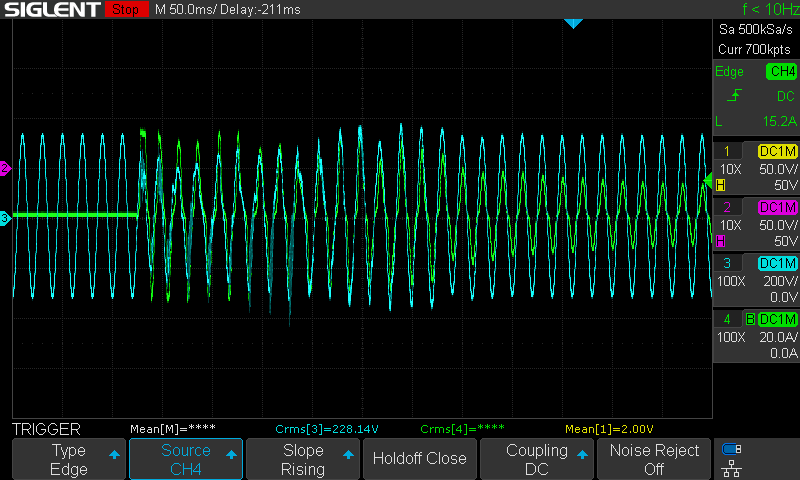Open the Coupling DC menu
The height and width of the screenshot is (480, 800).
pyautogui.click(x=538, y=459)
